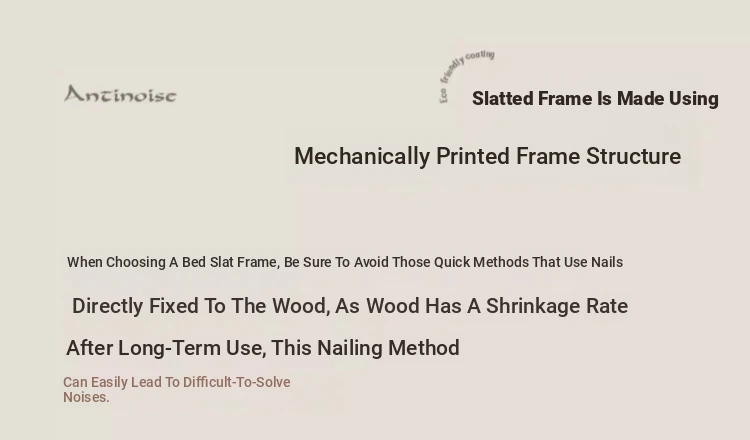Viewport: 750px width, 440px height.
Task: Click the word Slatted in the bold heading
Action: click(x=503, y=99)
